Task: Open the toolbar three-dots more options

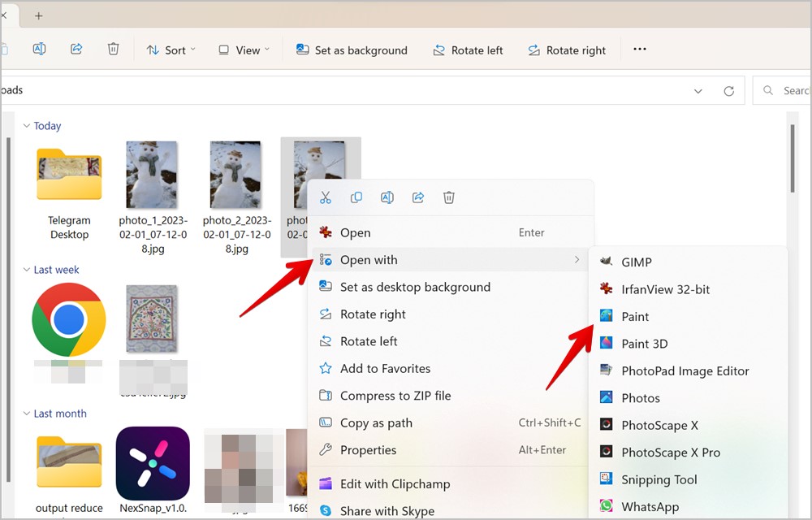Action: point(640,50)
